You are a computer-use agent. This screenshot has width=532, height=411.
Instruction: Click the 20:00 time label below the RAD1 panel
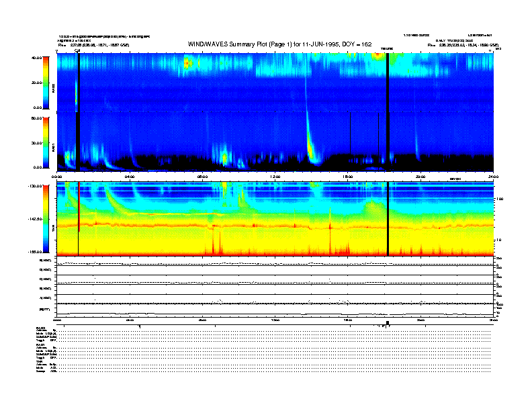(x=420, y=177)
